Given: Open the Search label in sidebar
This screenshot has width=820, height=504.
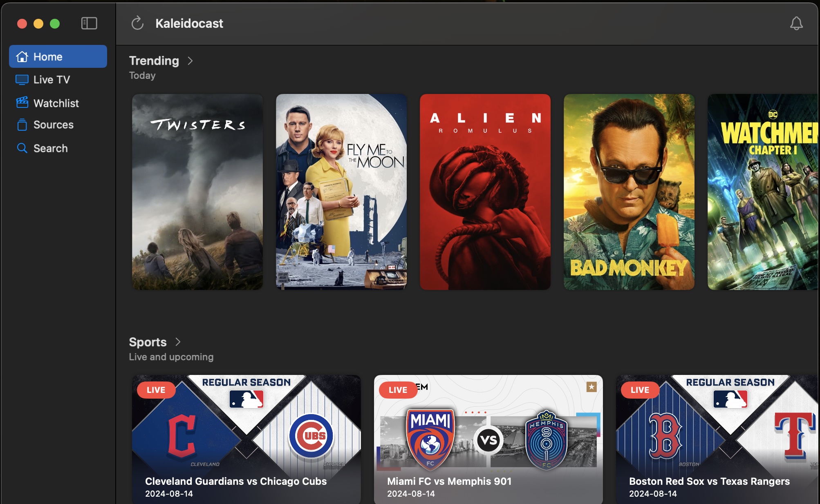Looking at the screenshot, I should point(51,148).
